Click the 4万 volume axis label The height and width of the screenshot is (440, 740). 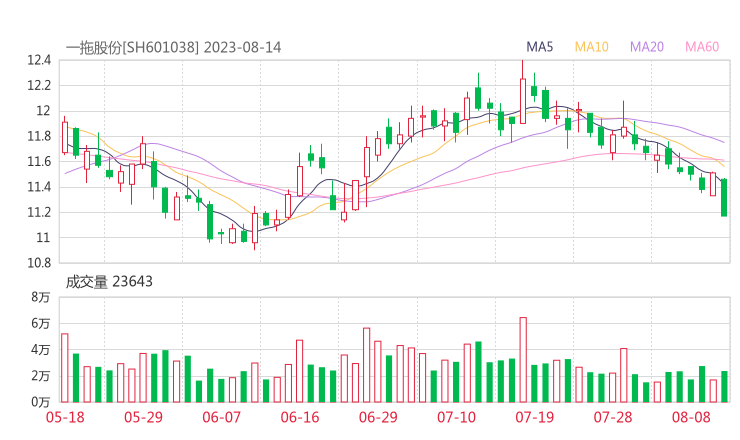click(x=41, y=350)
